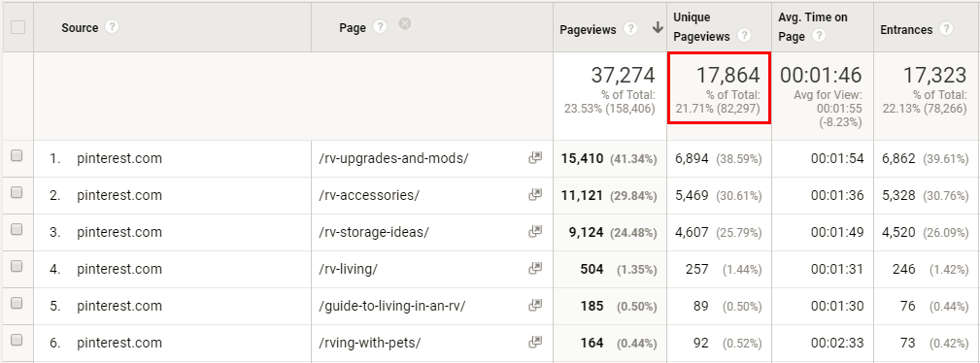
Task: Click unique pageviews cell 5,469
Action: tap(692, 195)
